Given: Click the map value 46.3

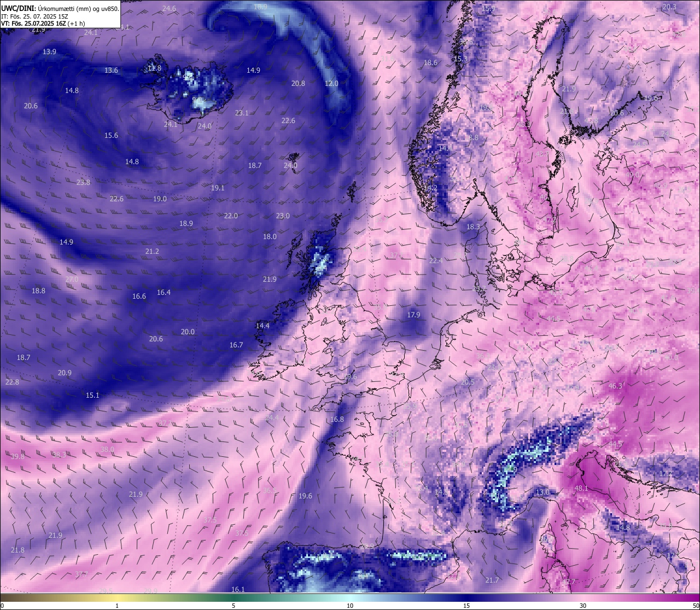Looking at the screenshot, I should [615, 386].
